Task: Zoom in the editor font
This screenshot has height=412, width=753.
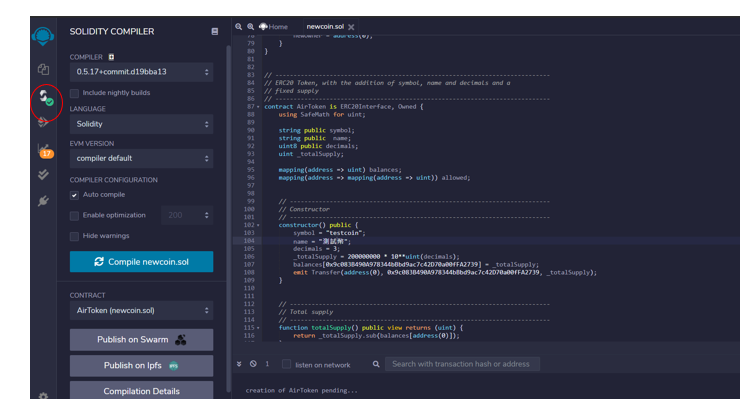Action: coord(251,27)
